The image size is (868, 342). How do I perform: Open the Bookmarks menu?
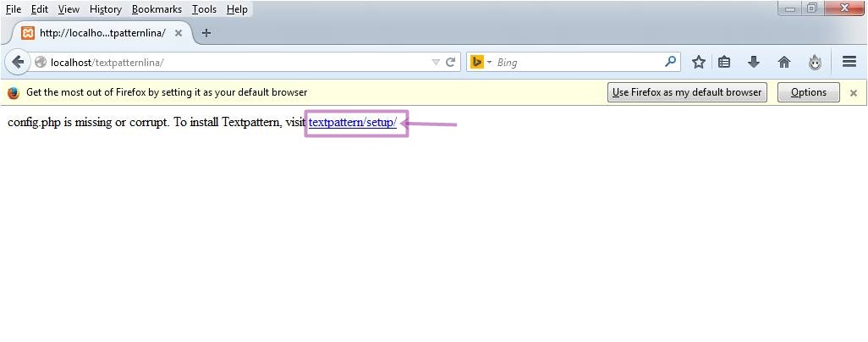(x=157, y=9)
